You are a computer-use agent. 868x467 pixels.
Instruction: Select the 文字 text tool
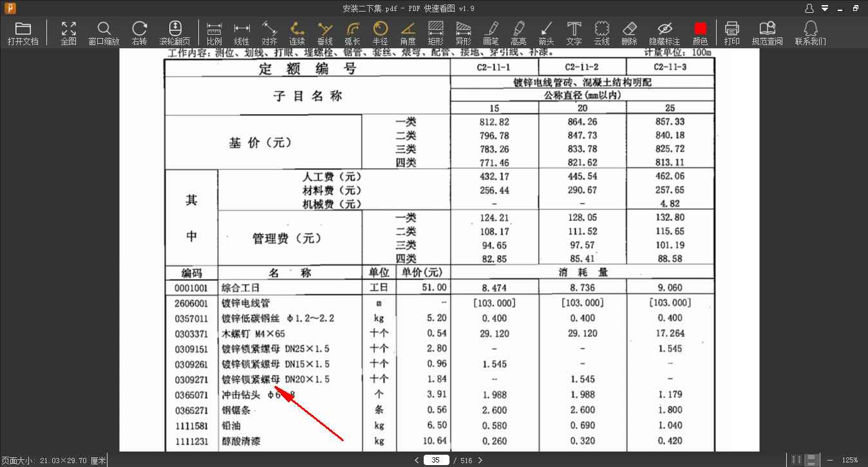point(574,33)
